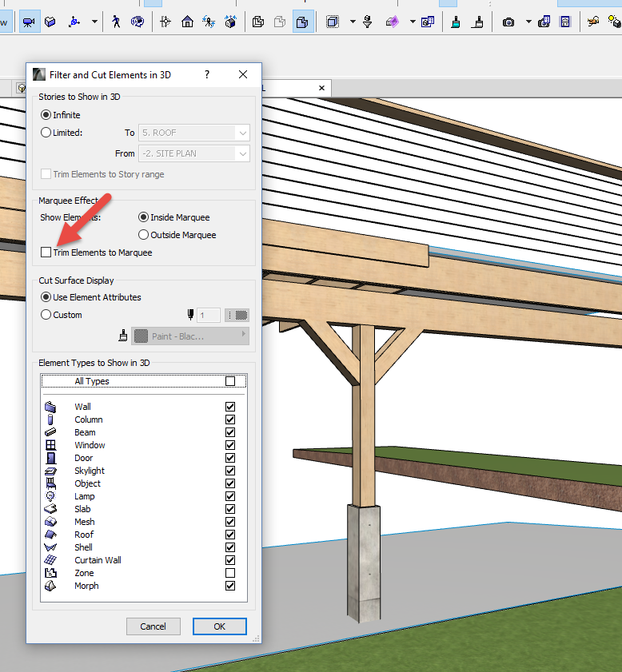Screen dimensions: 622x672
Task: Expand the Paint - Black surface dropdown
Action: point(190,336)
